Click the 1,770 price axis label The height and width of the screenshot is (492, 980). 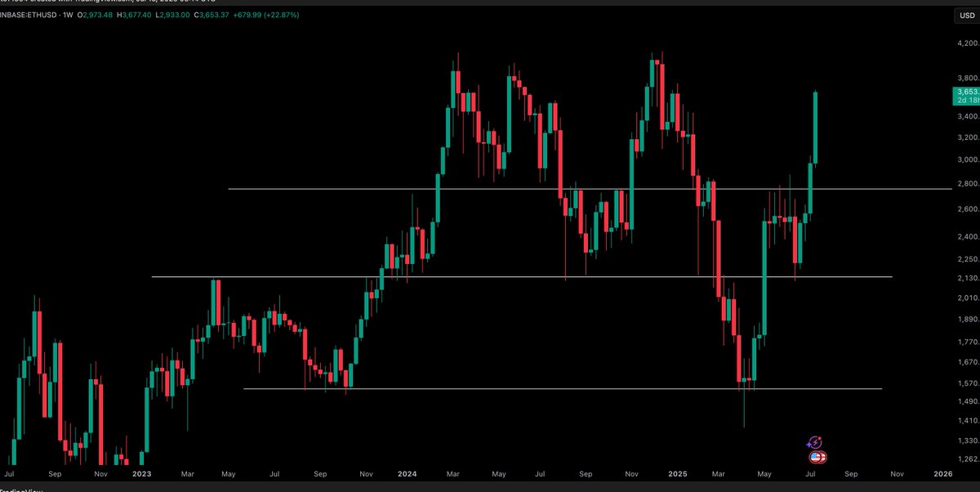(967, 342)
